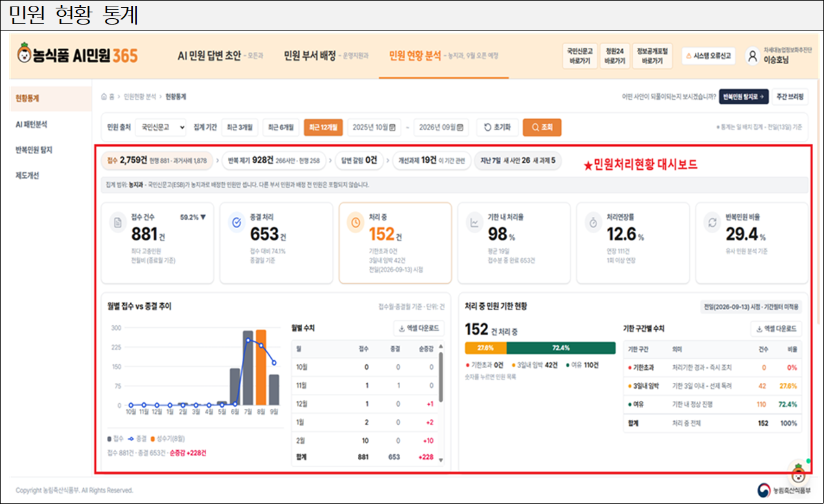Click the orange 조회 search button
Screen dimensions: 824x504
click(x=542, y=128)
